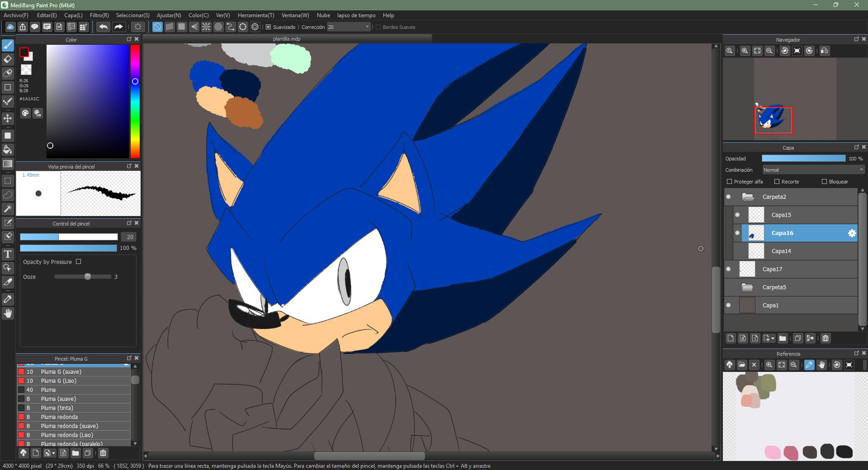Hide the Capa1 layer

tap(728, 305)
